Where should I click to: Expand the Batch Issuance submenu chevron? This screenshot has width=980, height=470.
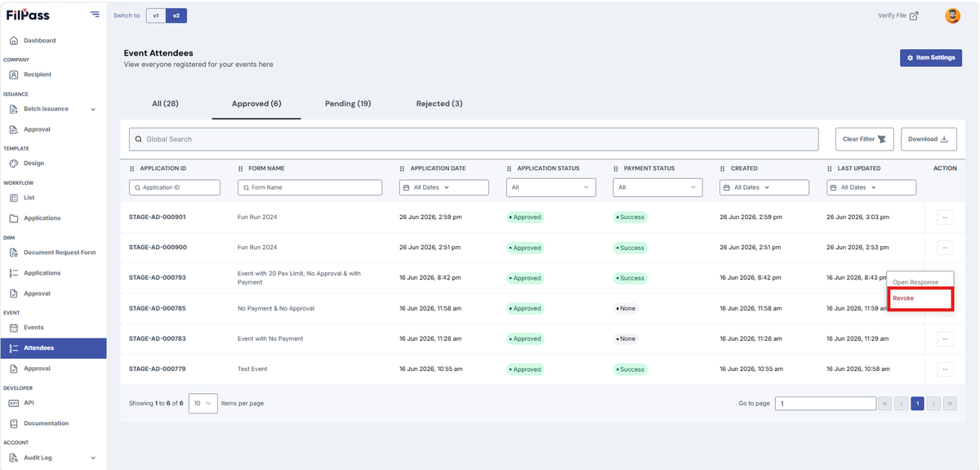(x=93, y=109)
